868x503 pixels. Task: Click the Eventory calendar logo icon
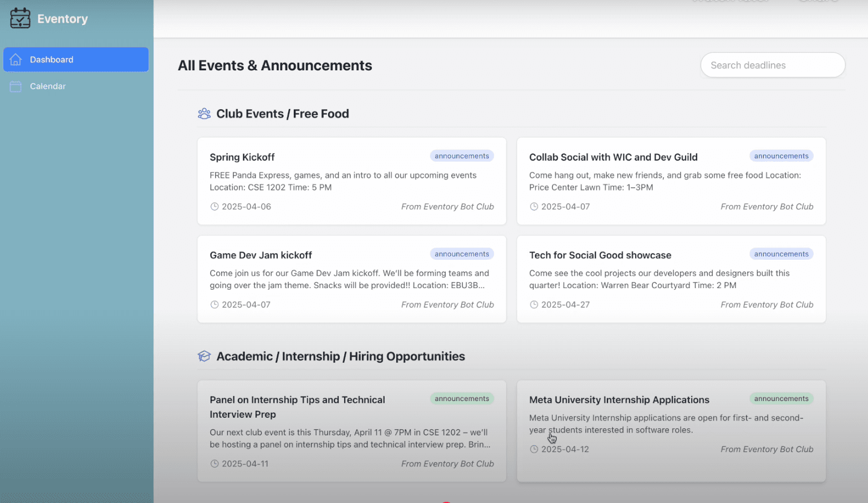(x=20, y=18)
